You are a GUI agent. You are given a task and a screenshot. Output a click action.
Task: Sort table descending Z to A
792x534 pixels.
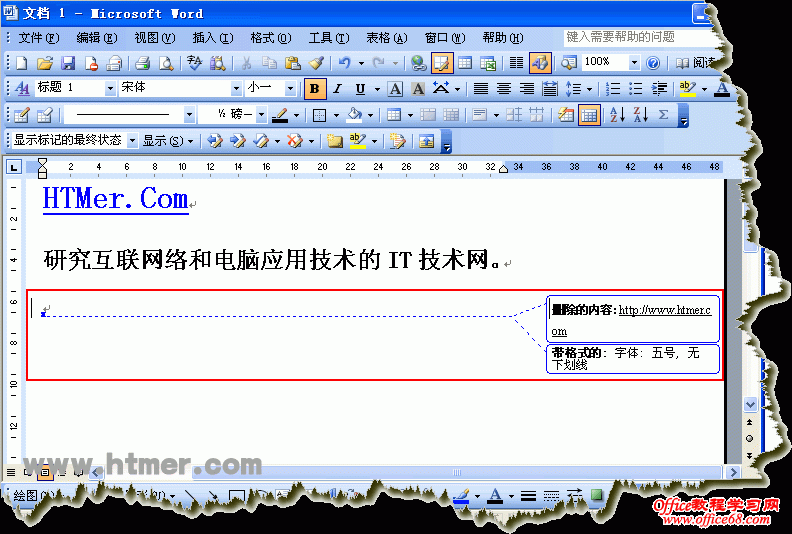pos(640,115)
